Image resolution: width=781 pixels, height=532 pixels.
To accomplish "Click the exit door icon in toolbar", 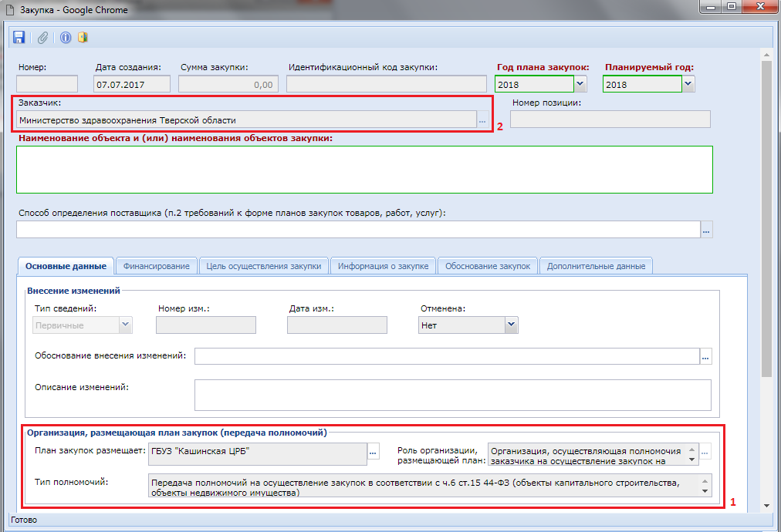I will click(83, 37).
